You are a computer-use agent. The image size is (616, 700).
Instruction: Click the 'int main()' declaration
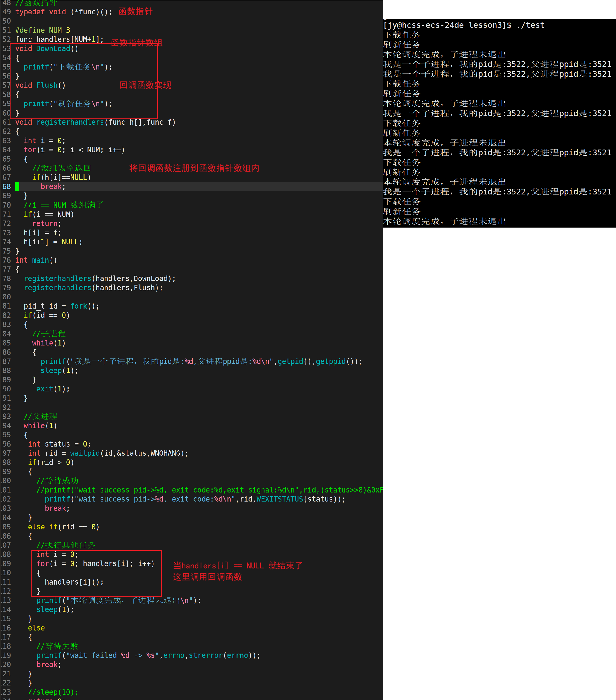pos(36,260)
